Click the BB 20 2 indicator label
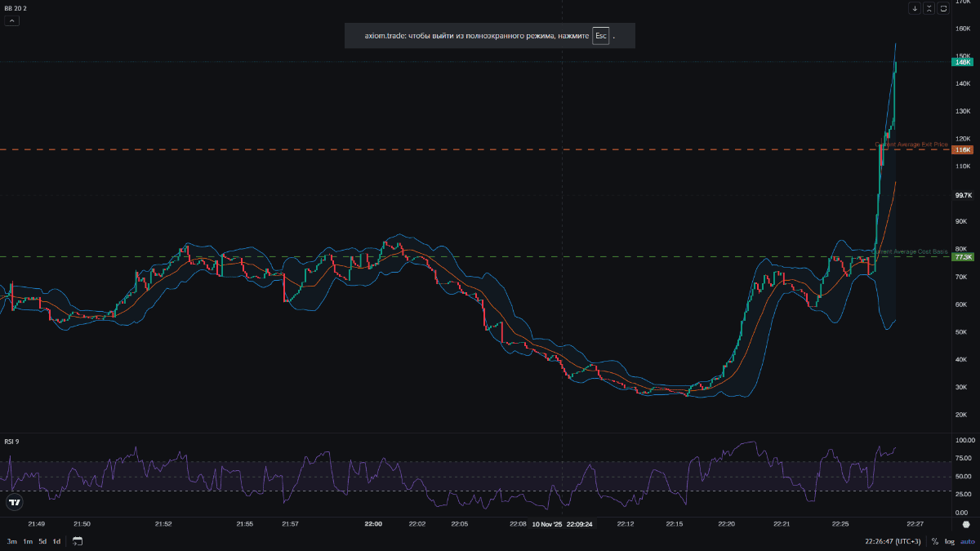The width and height of the screenshot is (980, 551). pyautogui.click(x=14, y=7)
